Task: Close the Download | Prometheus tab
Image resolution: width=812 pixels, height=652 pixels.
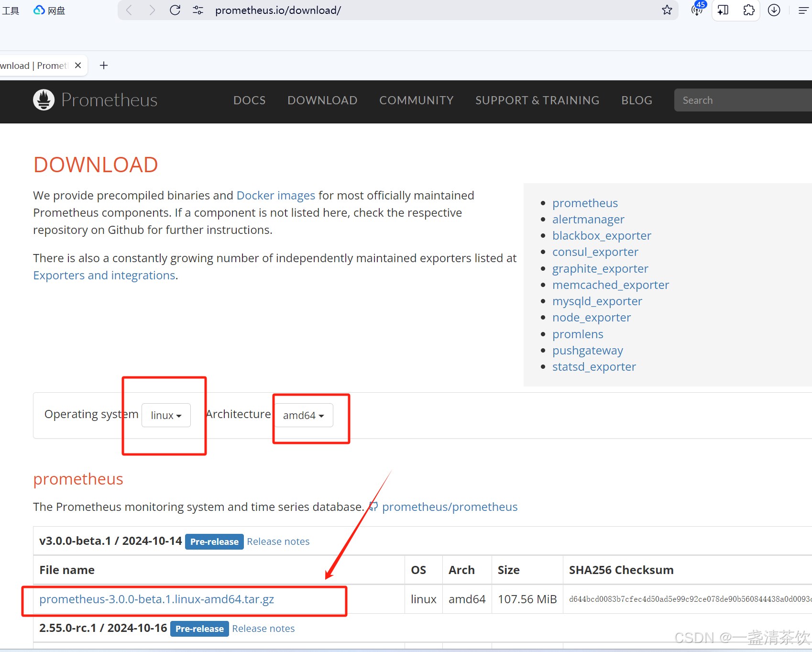Action: pyautogui.click(x=78, y=66)
